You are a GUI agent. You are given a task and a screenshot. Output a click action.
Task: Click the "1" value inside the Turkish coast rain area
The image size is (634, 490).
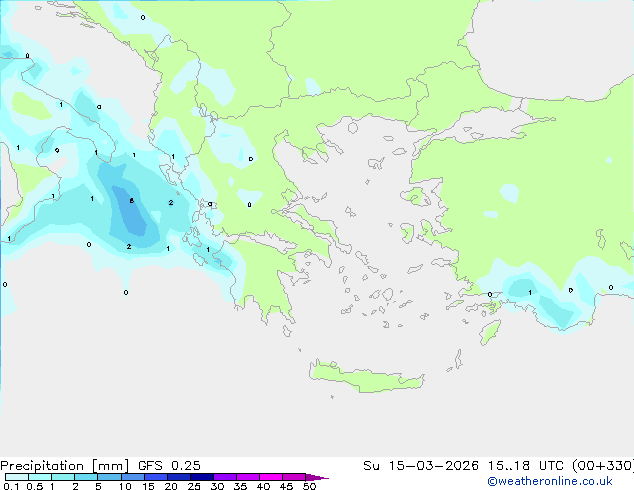(x=530, y=293)
